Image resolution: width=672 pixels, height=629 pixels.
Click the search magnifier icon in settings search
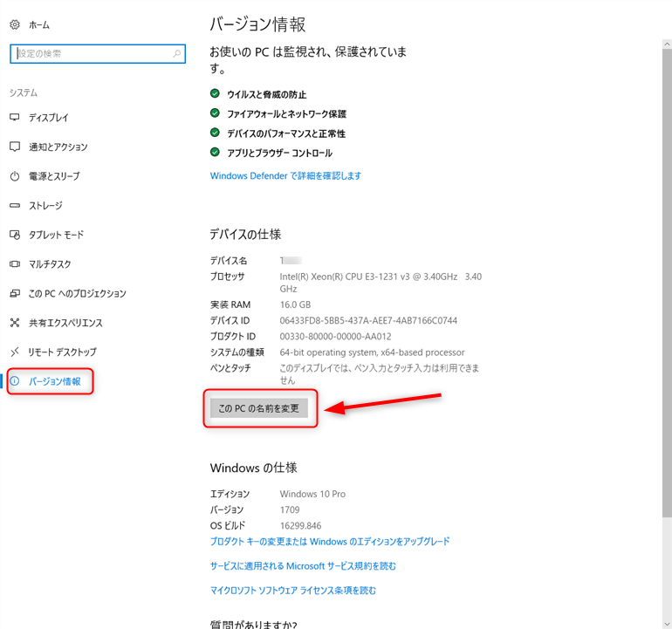click(x=176, y=53)
